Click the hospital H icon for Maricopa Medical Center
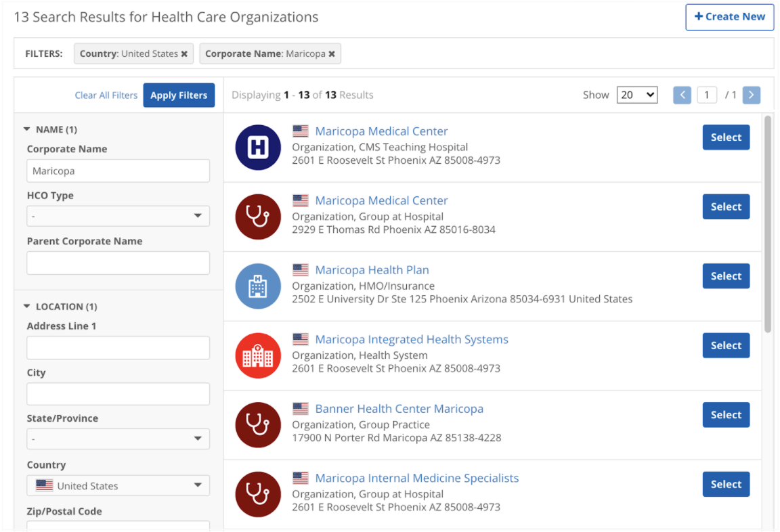Viewport: 780px width, 532px height. pyautogui.click(x=258, y=148)
